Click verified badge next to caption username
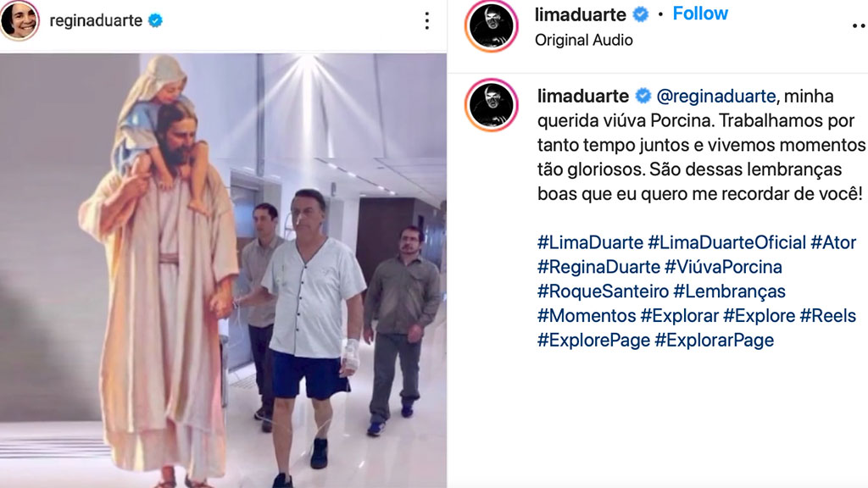868x488 pixels. 643,97
